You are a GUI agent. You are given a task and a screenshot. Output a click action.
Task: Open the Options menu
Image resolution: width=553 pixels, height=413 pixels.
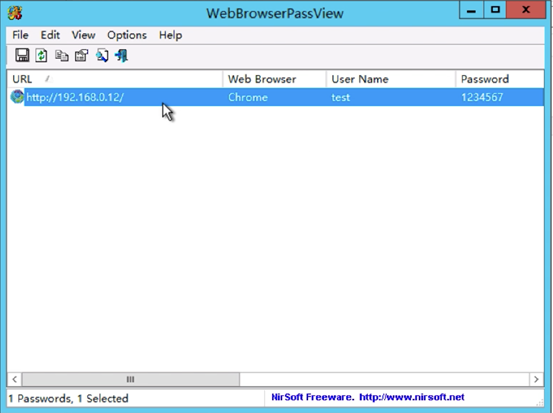(x=127, y=35)
